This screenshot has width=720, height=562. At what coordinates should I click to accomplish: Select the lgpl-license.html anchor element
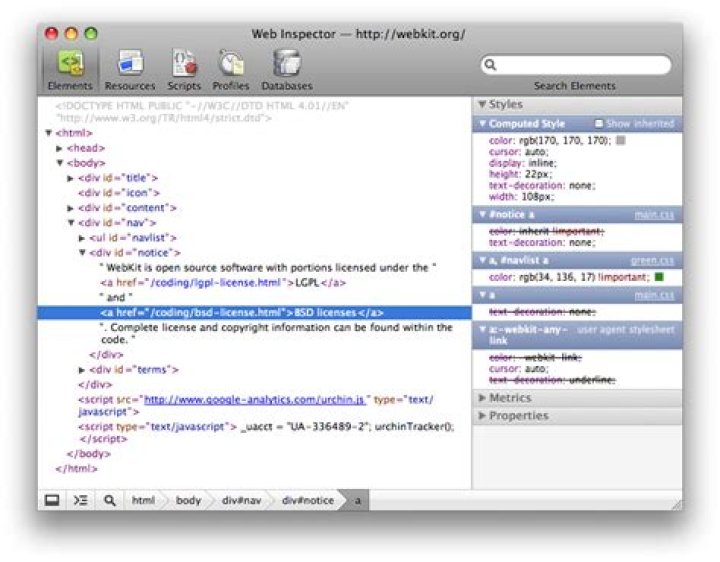coord(223,283)
